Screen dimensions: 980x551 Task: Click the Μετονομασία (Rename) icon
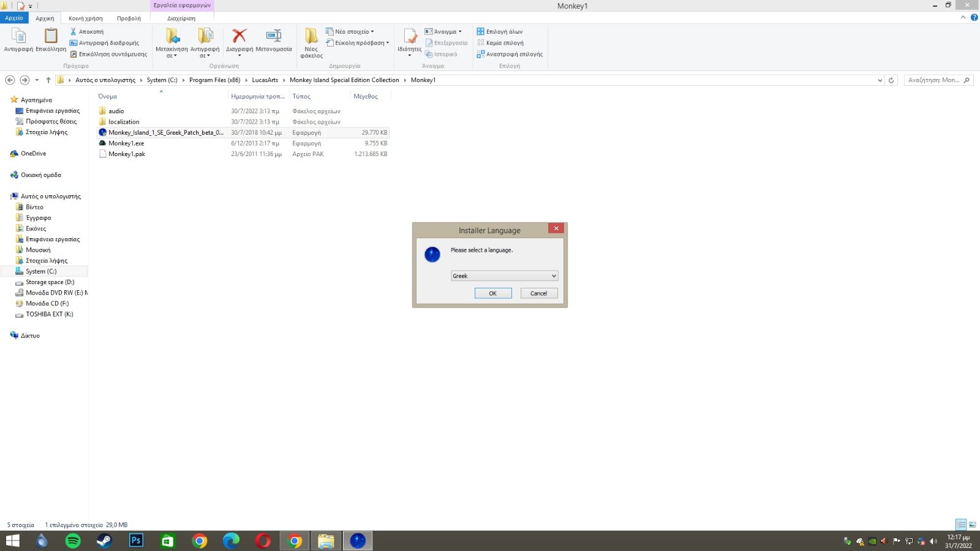[x=274, y=40]
